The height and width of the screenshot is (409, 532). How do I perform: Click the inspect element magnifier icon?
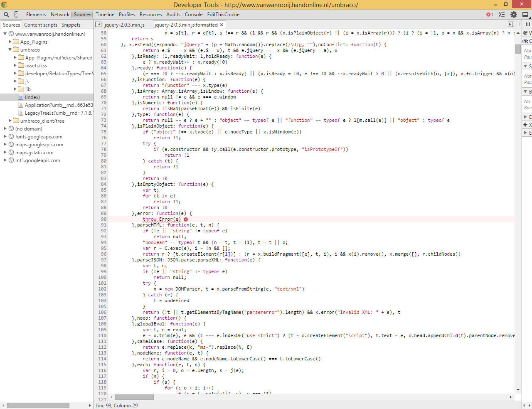(x=5, y=15)
